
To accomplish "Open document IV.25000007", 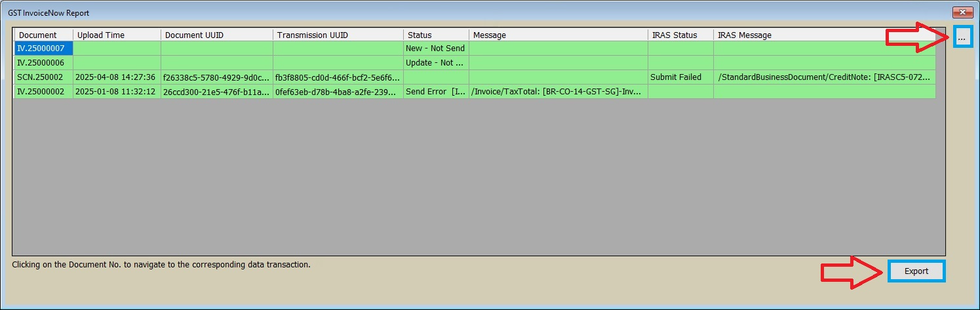I will pyautogui.click(x=41, y=48).
